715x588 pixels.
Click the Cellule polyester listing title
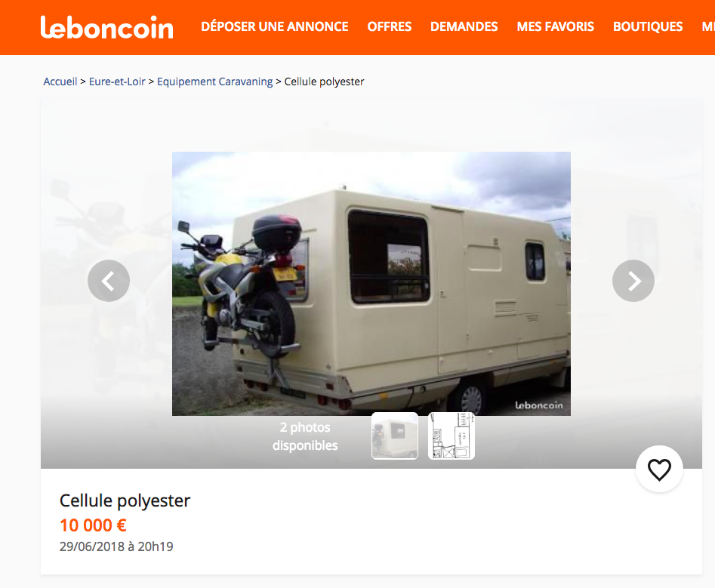tap(125, 500)
